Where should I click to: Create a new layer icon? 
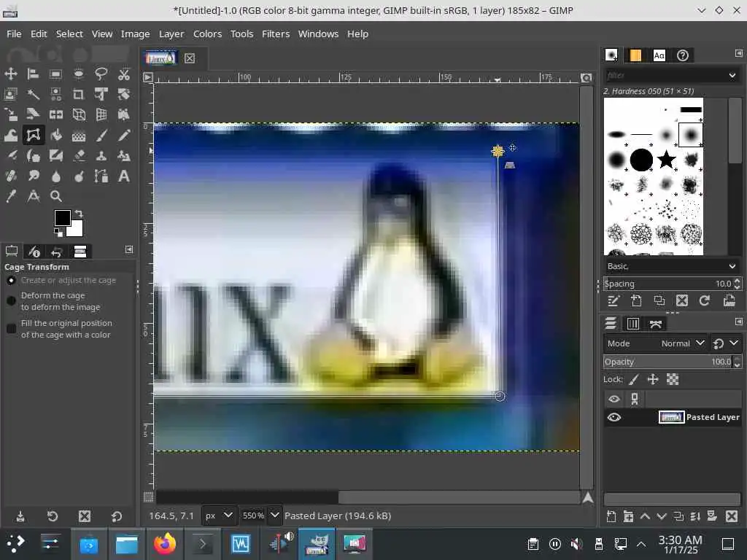click(x=611, y=516)
